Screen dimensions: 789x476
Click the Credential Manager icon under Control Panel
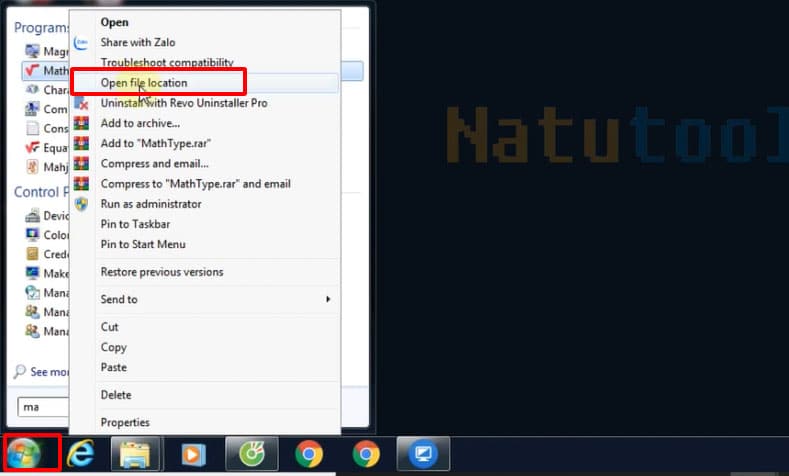pos(32,254)
